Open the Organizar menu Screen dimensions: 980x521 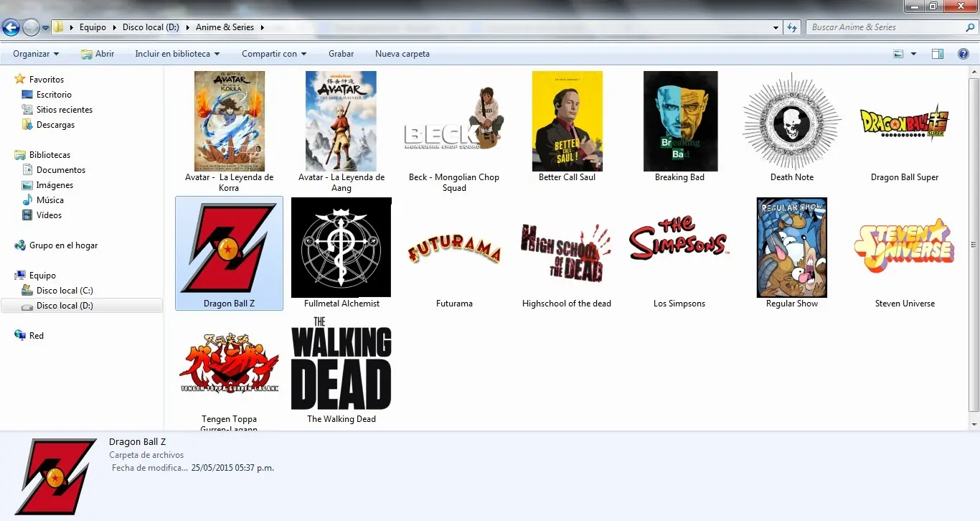point(36,54)
